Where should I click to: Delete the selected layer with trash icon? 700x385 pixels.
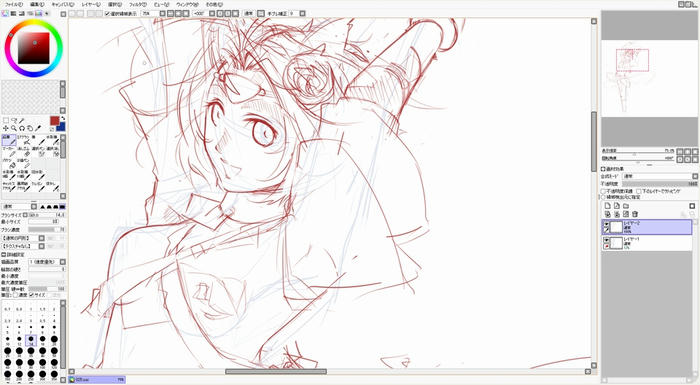[635, 214]
